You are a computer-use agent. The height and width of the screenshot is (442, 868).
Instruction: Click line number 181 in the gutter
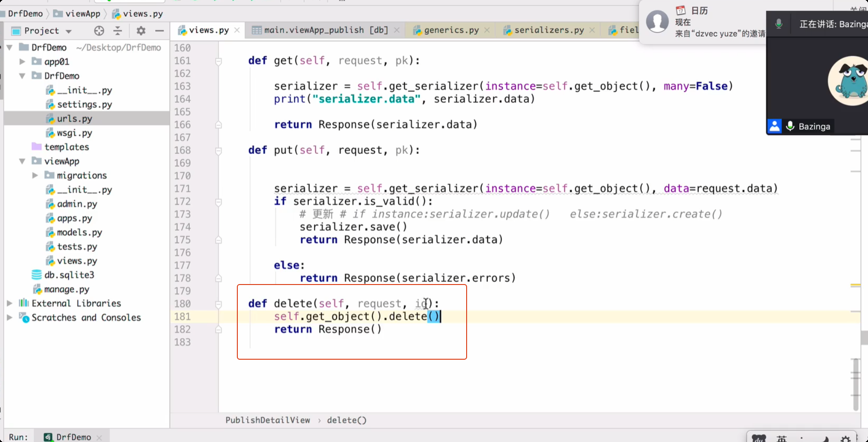click(182, 317)
